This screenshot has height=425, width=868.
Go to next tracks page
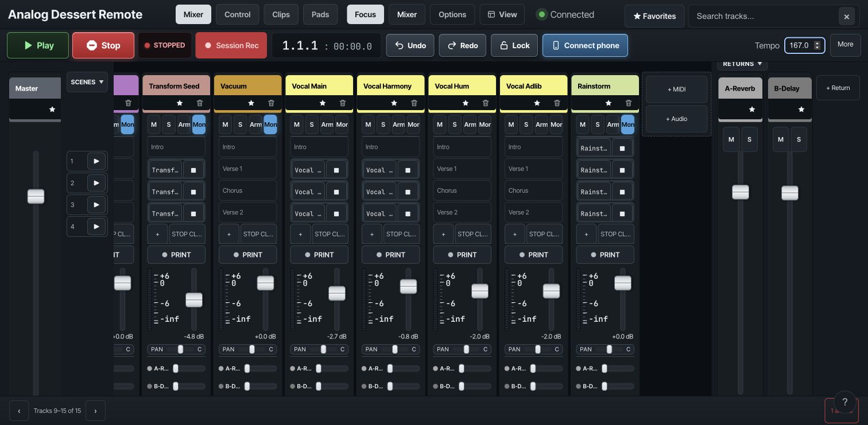tap(95, 411)
